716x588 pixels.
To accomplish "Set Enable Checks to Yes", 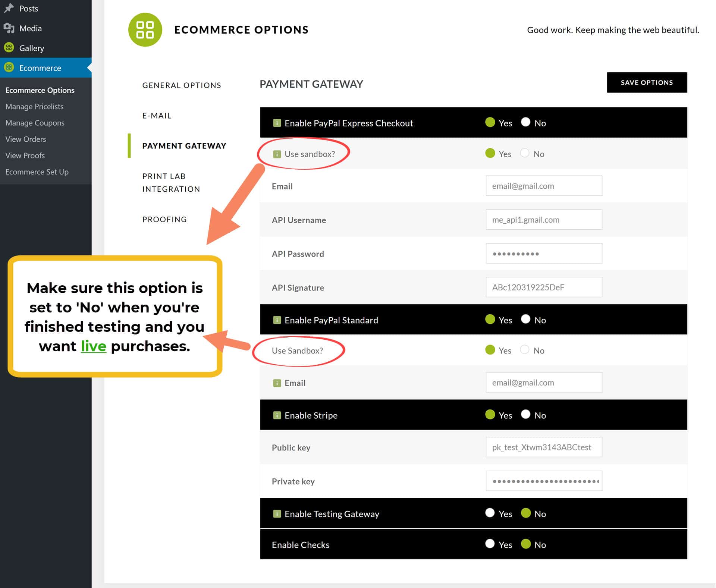I will pyautogui.click(x=490, y=544).
